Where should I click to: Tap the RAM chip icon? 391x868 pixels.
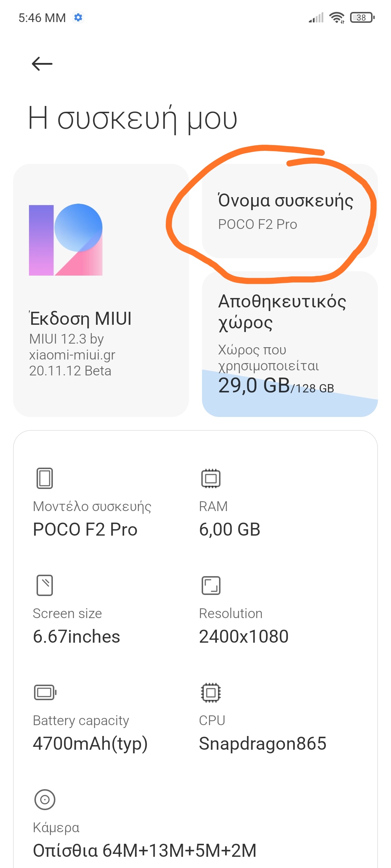coord(211,478)
